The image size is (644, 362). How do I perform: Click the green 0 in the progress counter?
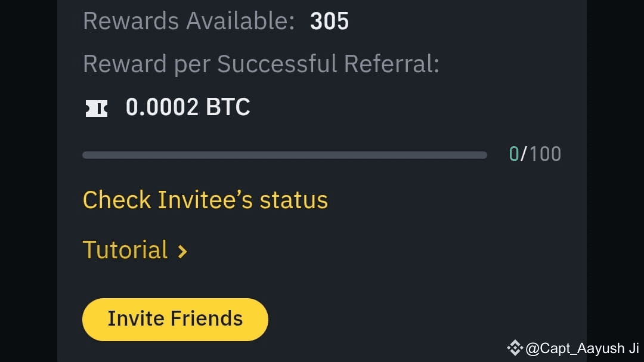514,154
